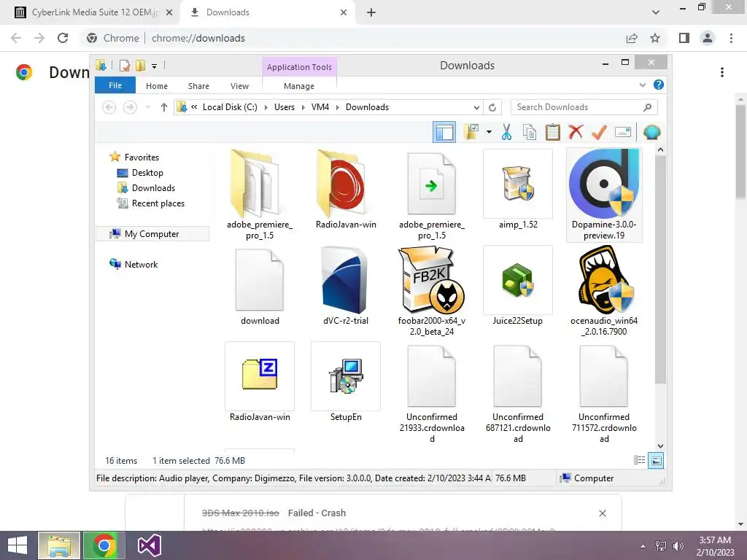Select the Juice22Setup file
This screenshot has height=560, width=747.
point(518,286)
